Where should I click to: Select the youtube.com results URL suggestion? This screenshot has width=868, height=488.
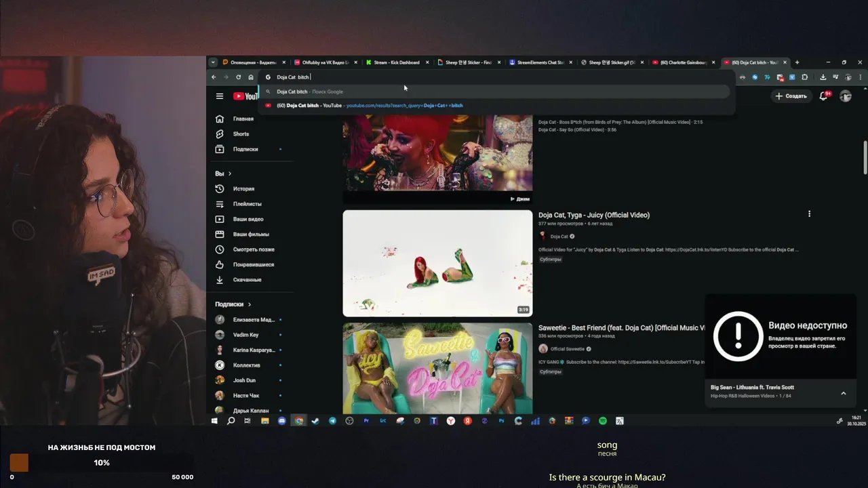[x=495, y=106]
